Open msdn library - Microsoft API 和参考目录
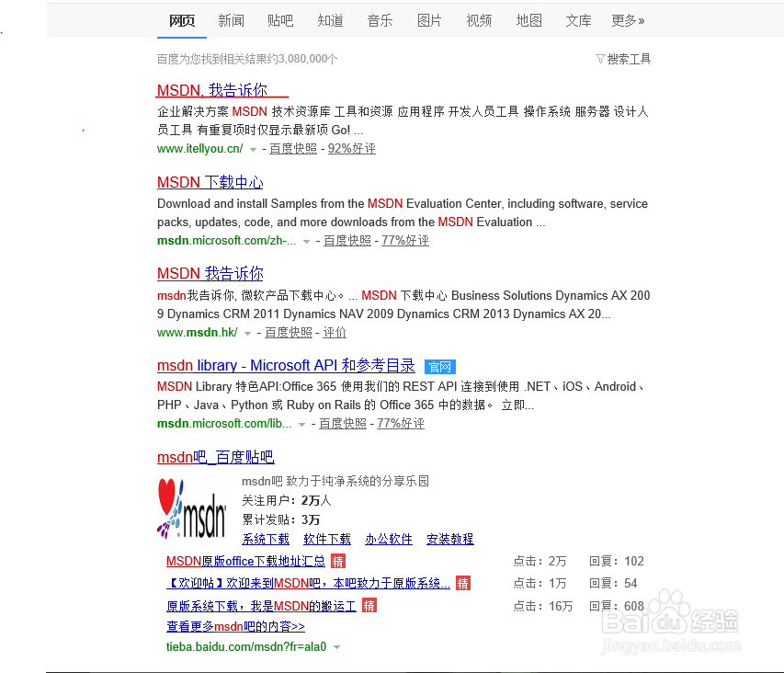Viewport: 784px width, 673px height. click(x=286, y=366)
